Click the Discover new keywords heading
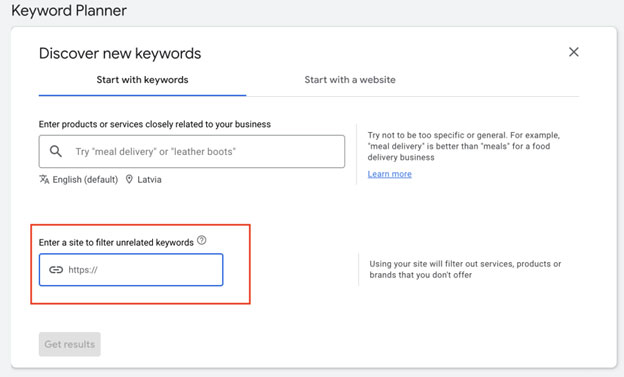 click(x=120, y=53)
